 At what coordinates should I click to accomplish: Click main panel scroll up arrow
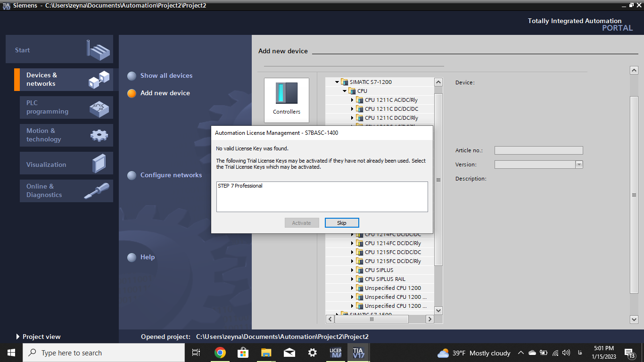pyautogui.click(x=634, y=70)
